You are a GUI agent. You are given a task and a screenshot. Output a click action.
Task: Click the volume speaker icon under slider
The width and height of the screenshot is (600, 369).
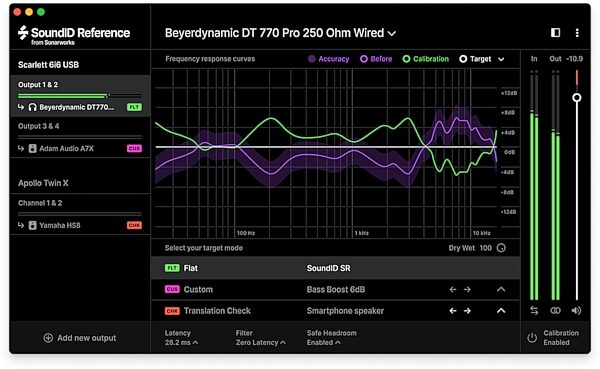click(x=576, y=310)
